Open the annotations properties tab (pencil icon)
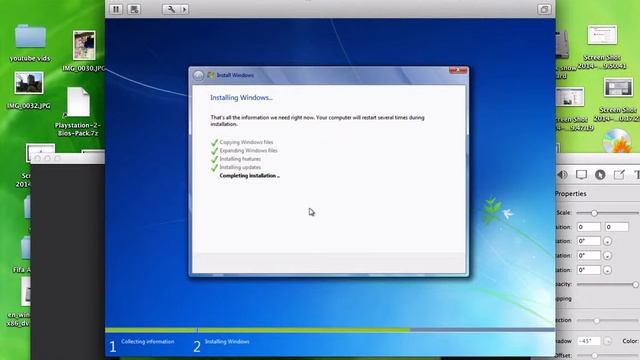The height and width of the screenshot is (360, 640). click(619, 175)
